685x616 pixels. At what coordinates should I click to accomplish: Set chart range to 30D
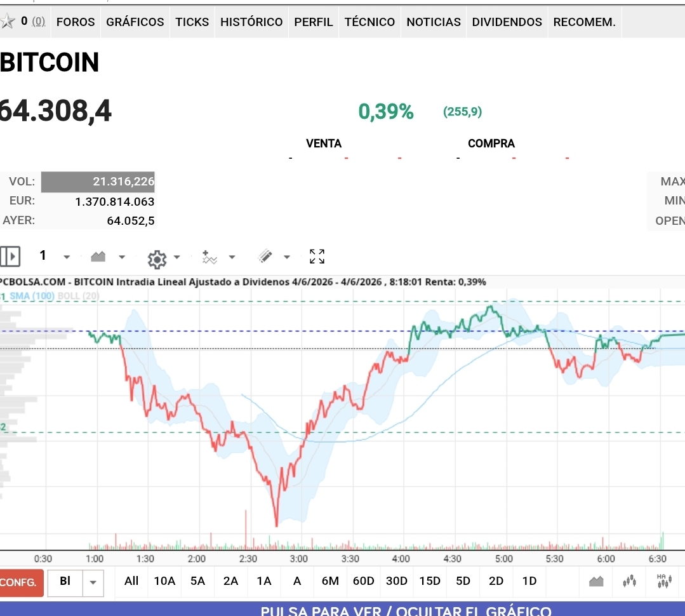397,581
